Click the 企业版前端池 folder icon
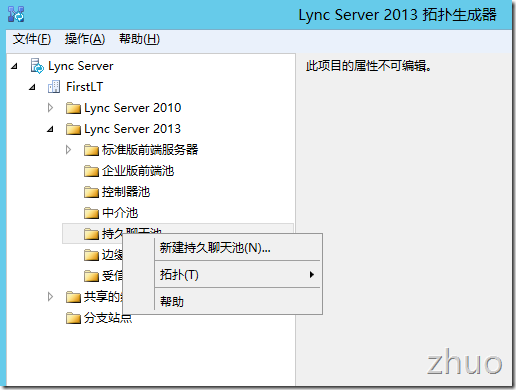 tap(91, 171)
